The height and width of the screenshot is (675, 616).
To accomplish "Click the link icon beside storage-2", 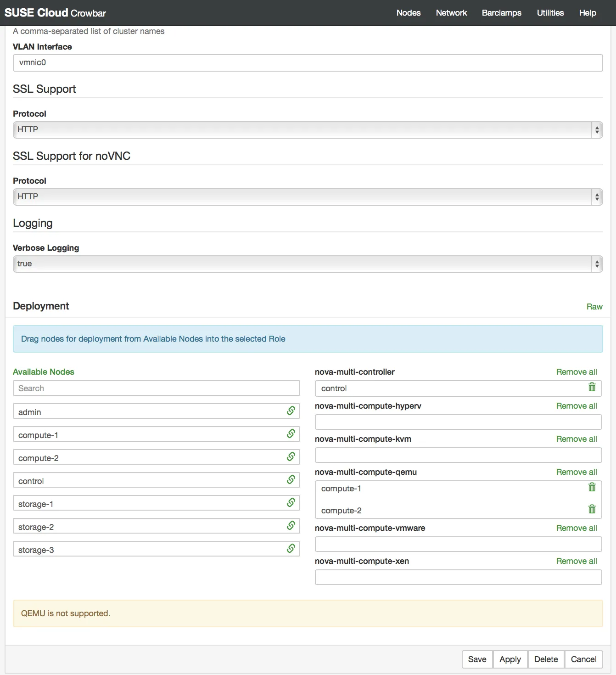I will point(291,525).
